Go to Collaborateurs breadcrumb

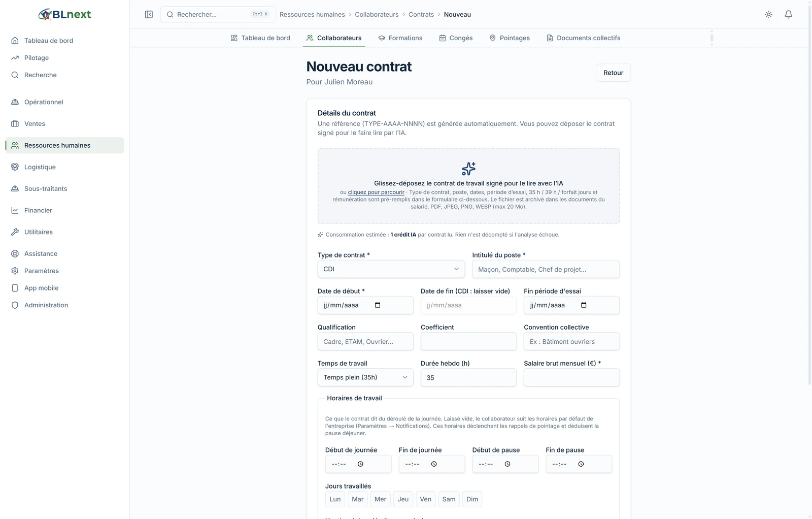[x=377, y=14]
